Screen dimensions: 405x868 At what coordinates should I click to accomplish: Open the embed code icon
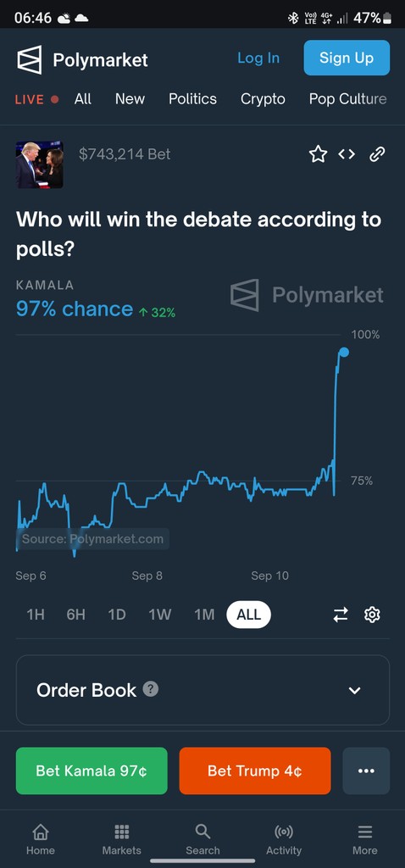pyautogui.click(x=347, y=154)
